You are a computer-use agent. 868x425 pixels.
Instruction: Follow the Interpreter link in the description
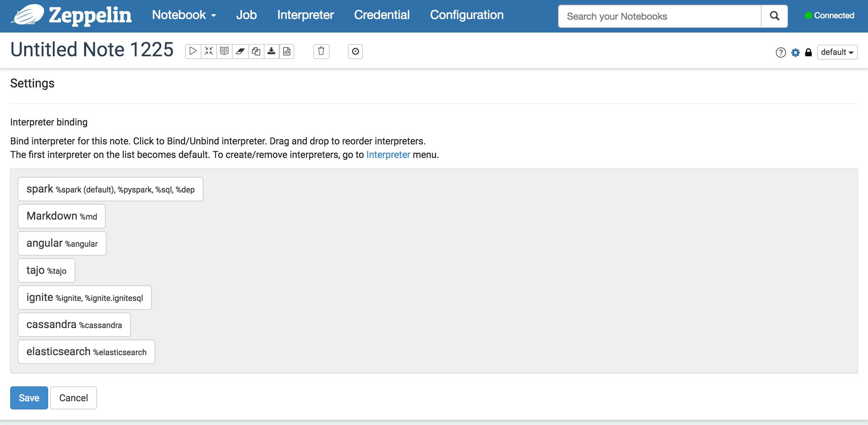pyautogui.click(x=388, y=155)
